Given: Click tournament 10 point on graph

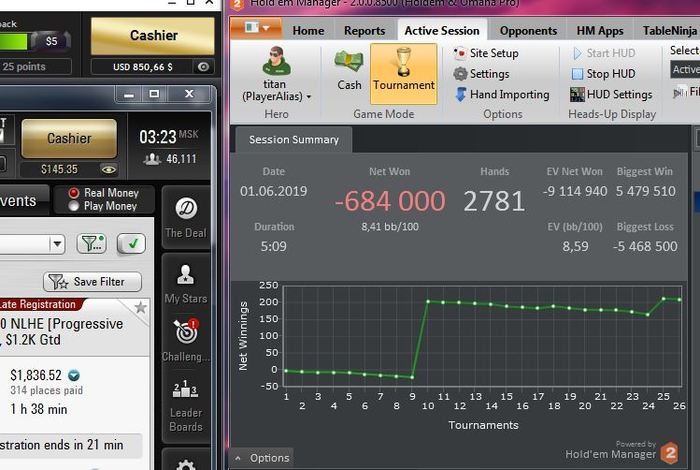Looking at the screenshot, I should [428, 302].
